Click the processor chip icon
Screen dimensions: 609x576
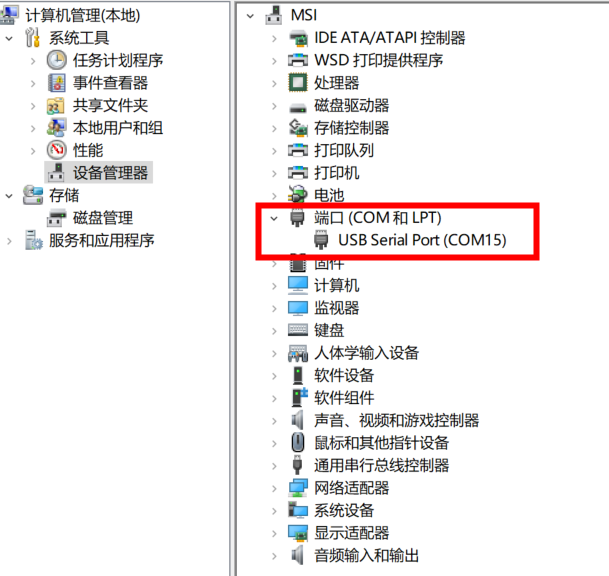(x=298, y=82)
